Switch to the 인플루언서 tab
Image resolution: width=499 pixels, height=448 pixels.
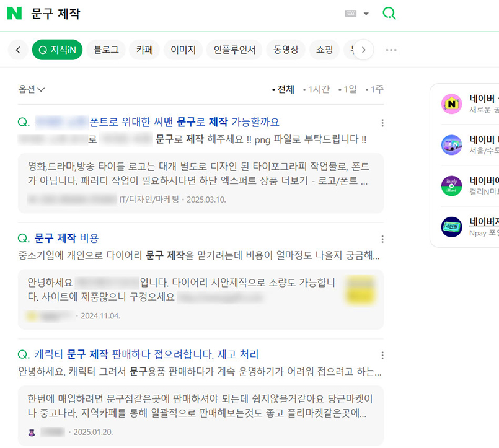click(234, 50)
